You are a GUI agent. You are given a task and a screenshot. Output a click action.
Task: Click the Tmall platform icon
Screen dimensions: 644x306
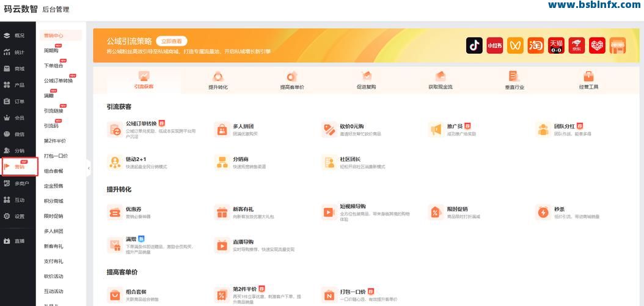(x=556, y=45)
